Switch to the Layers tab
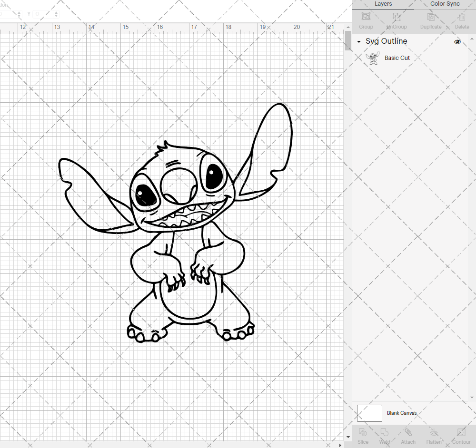The height and width of the screenshot is (448, 476). [383, 4]
